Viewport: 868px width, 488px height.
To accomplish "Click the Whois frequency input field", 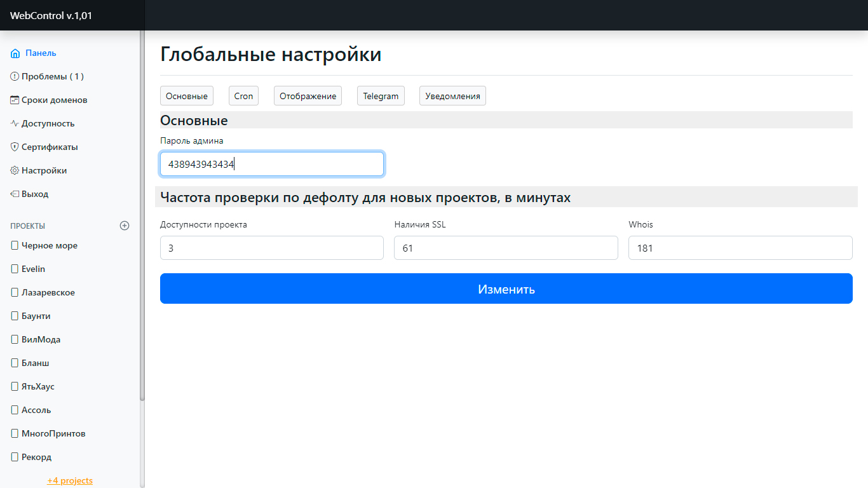I will 740,248.
